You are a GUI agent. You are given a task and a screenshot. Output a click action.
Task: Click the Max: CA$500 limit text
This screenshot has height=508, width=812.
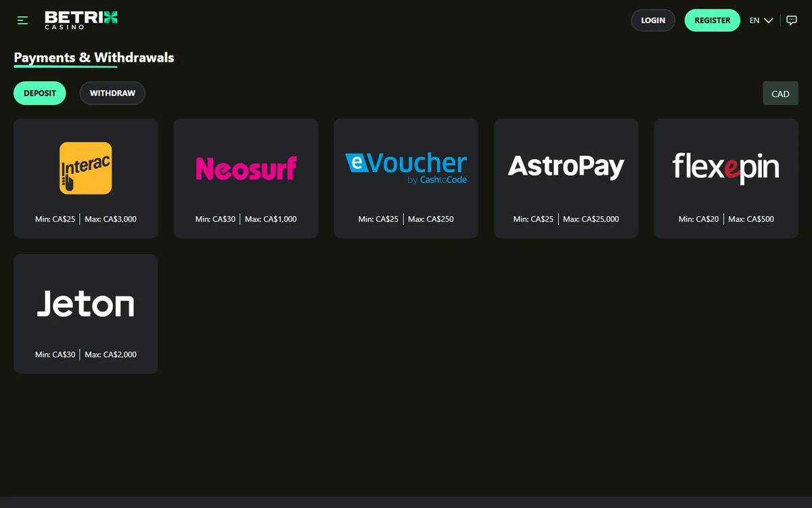coord(751,219)
